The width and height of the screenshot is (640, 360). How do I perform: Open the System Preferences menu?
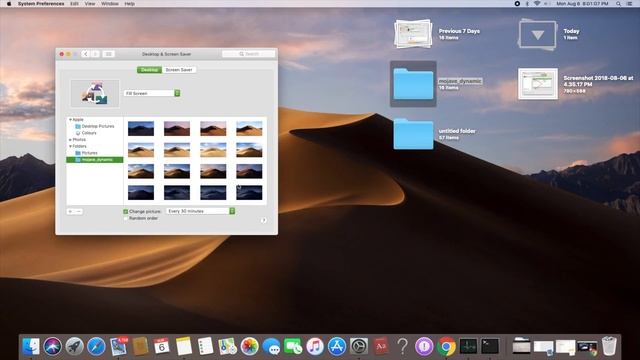[x=41, y=4]
